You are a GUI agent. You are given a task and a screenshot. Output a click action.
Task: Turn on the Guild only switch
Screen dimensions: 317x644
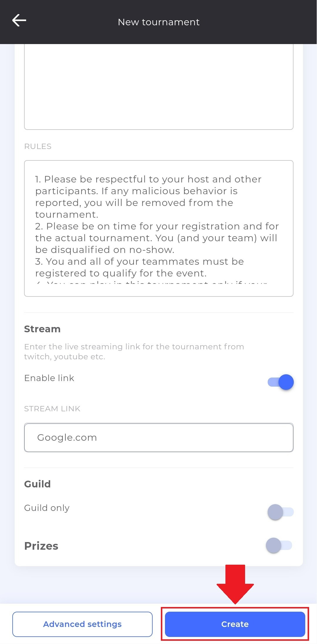(x=281, y=512)
